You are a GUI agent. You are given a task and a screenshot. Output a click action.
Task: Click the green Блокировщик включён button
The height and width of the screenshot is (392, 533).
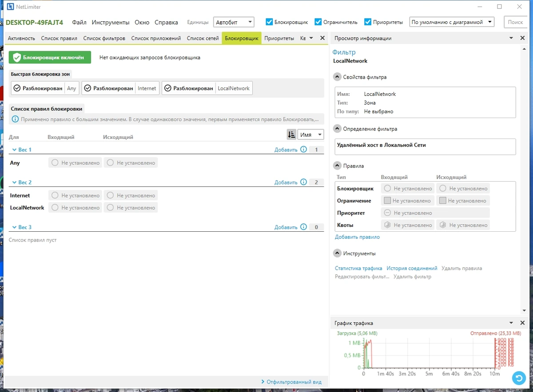[x=50, y=57]
